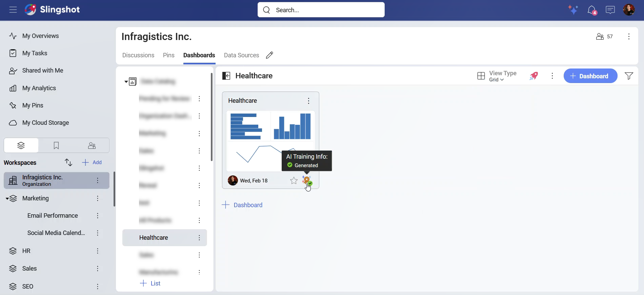The image size is (644, 295).
Task: Open Marketing workspace options
Action: (x=98, y=198)
